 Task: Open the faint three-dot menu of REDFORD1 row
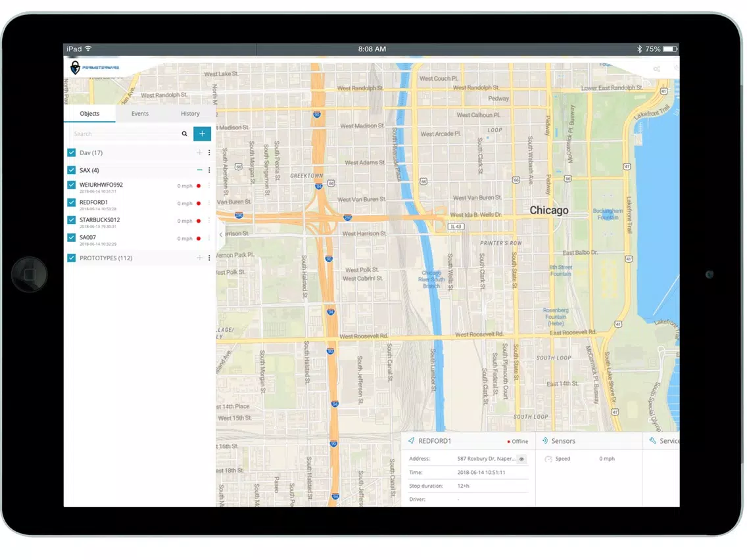coord(209,203)
